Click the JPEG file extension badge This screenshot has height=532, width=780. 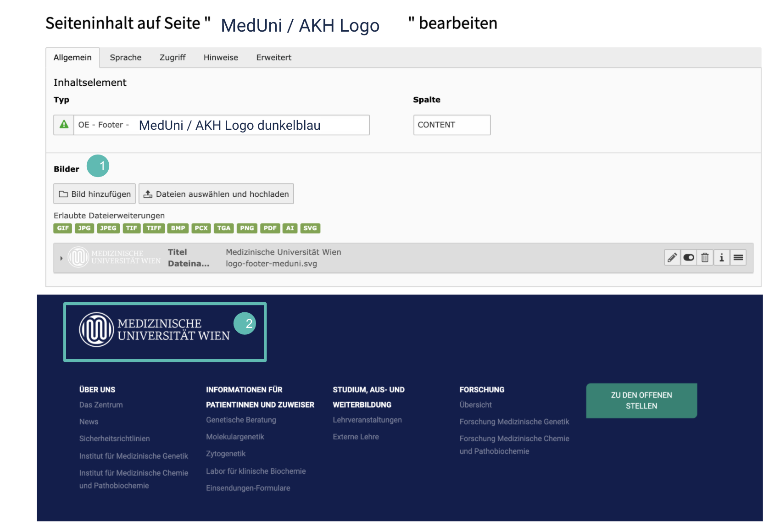[108, 228]
